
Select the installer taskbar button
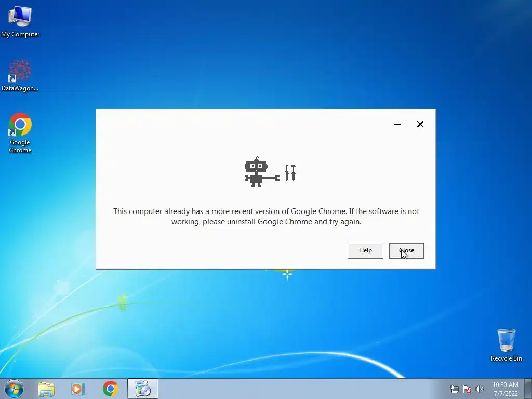coord(143,389)
